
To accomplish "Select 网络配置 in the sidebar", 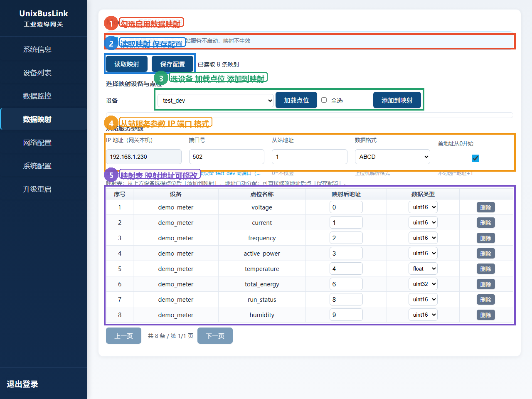I will 37,143.
